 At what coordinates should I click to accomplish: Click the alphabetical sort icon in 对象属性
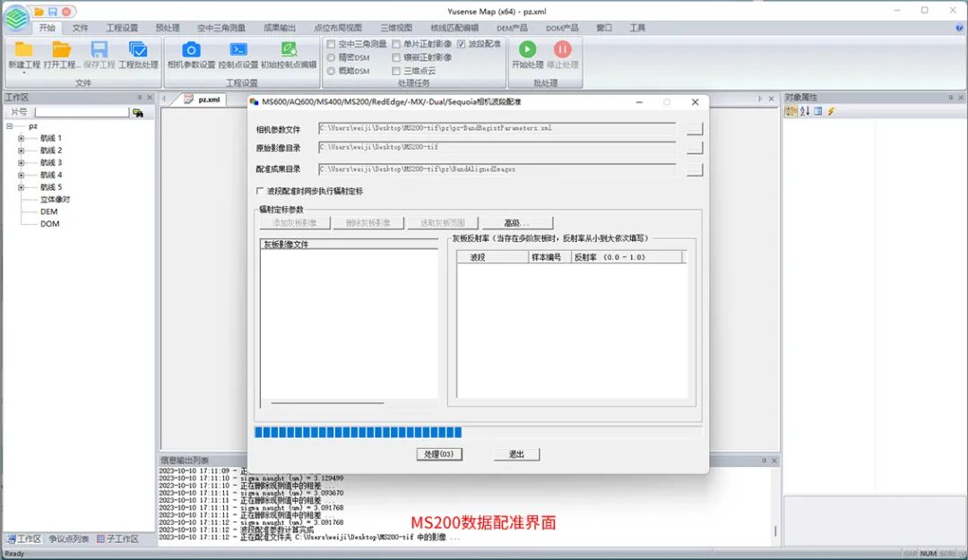[x=805, y=111]
